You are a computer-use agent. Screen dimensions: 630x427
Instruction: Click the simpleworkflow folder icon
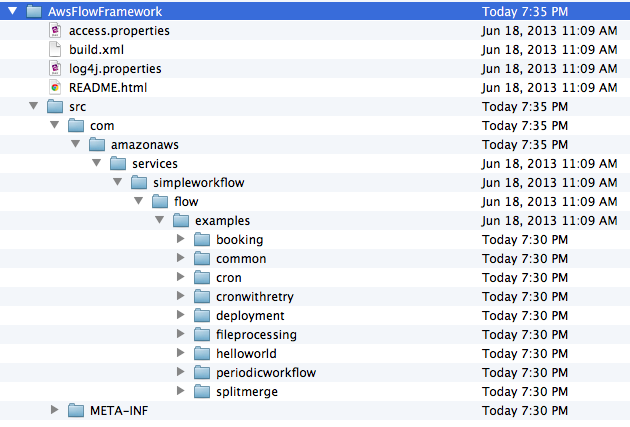[139, 182]
